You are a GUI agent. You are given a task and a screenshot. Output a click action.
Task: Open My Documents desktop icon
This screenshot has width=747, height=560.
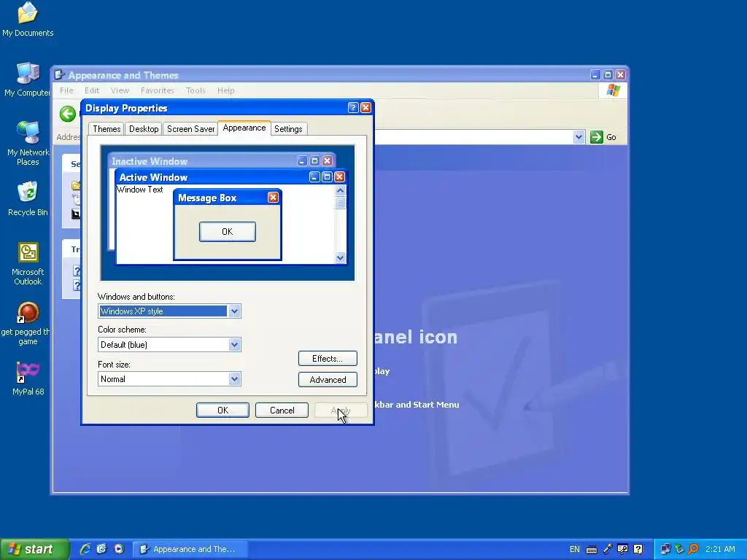click(28, 19)
